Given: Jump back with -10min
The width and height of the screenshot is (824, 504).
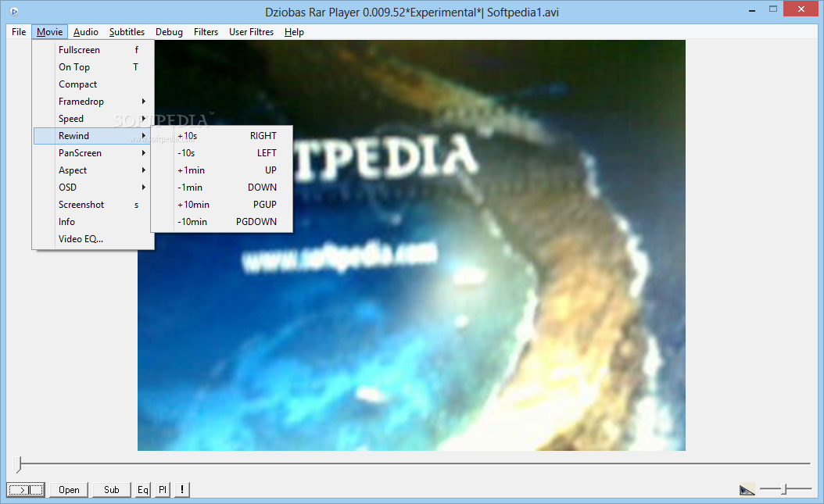Looking at the screenshot, I should 222,222.
